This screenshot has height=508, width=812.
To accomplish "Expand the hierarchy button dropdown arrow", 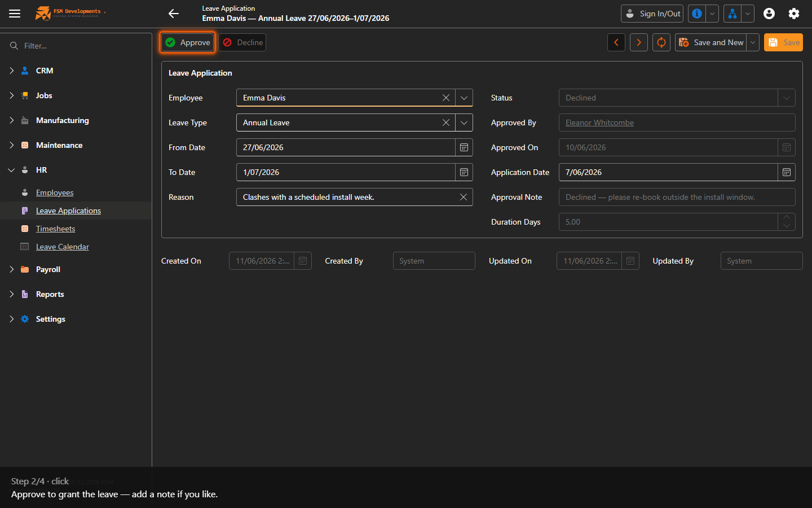I will (x=748, y=14).
